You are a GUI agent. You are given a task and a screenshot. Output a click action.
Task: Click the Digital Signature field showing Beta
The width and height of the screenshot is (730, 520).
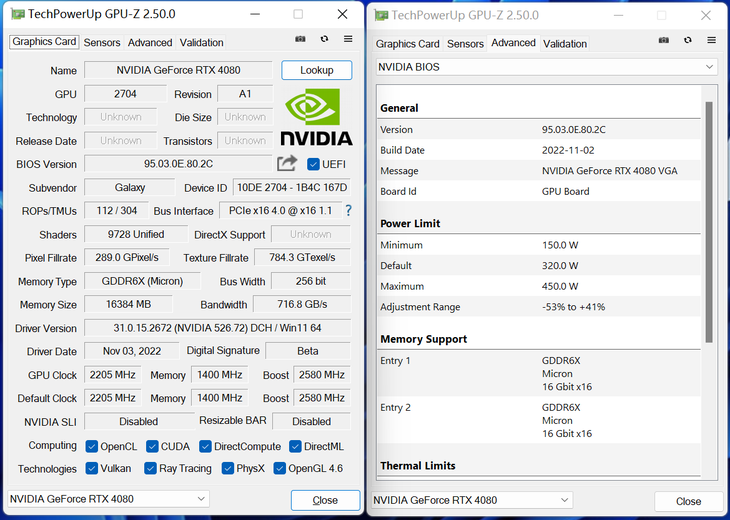point(308,351)
